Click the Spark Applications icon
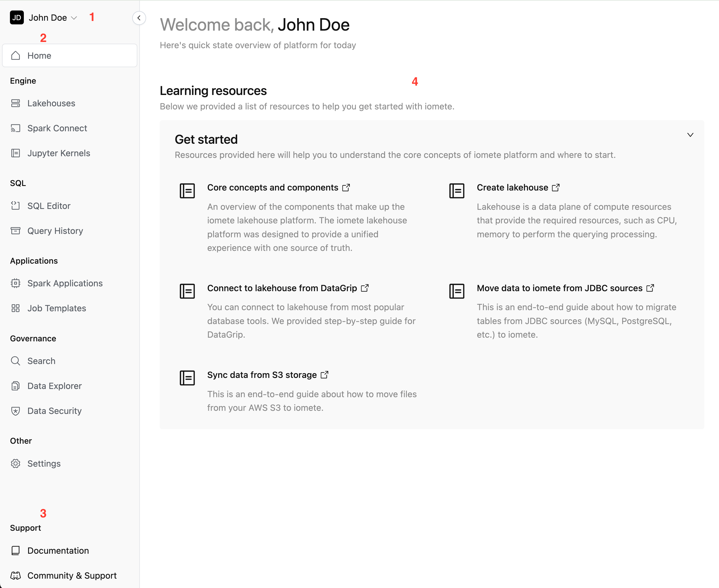719x588 pixels. 16,283
